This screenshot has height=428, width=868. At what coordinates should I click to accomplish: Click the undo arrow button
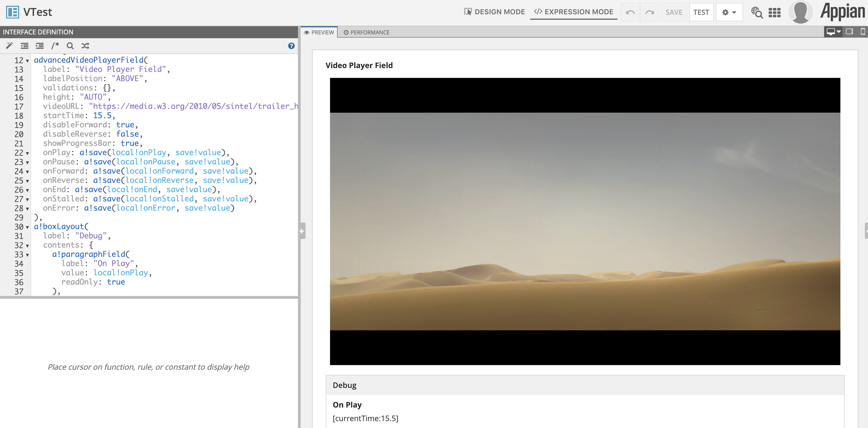[x=630, y=12]
